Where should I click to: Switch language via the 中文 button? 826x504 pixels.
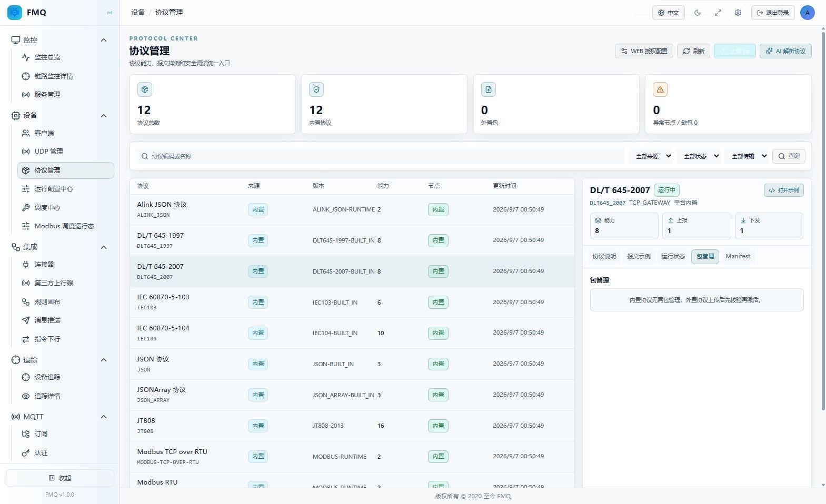coord(669,13)
